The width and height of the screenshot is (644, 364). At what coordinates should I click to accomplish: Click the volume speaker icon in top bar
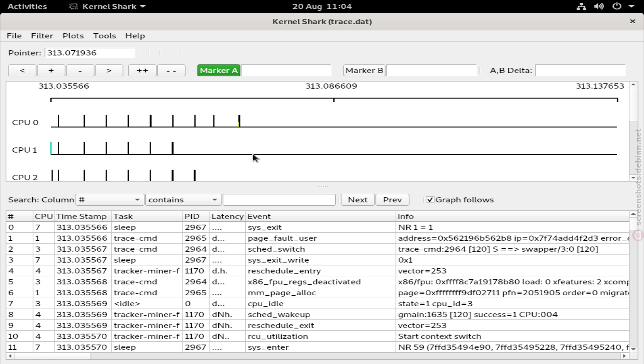[x=599, y=7]
